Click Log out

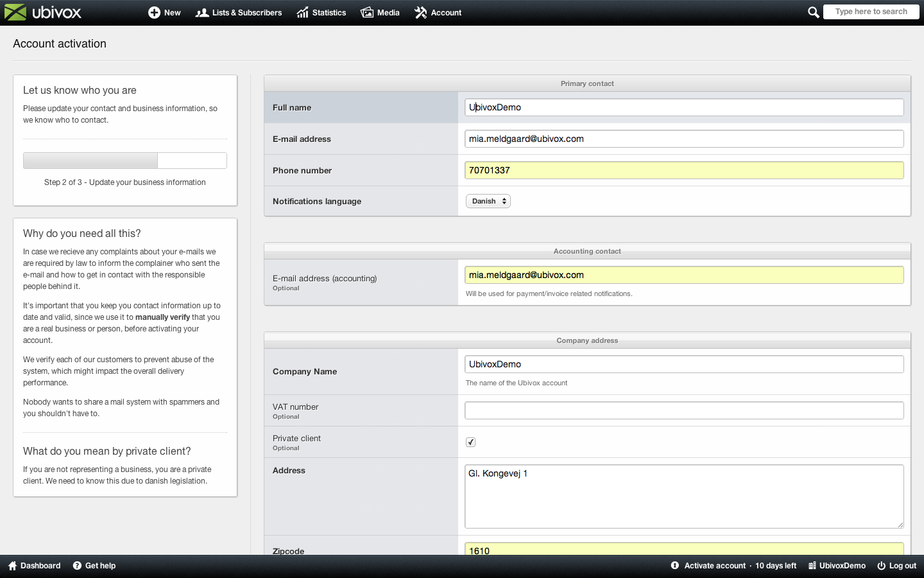[x=896, y=566]
